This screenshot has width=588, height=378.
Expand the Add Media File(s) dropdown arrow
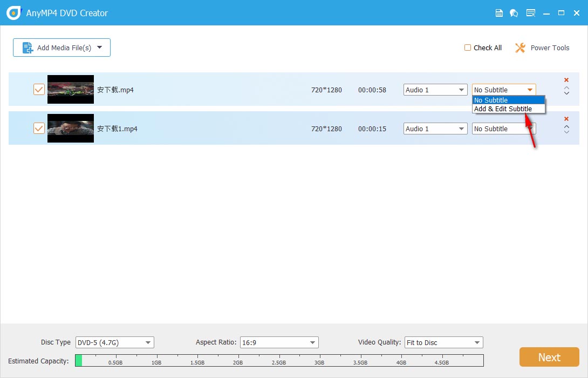[x=99, y=48]
